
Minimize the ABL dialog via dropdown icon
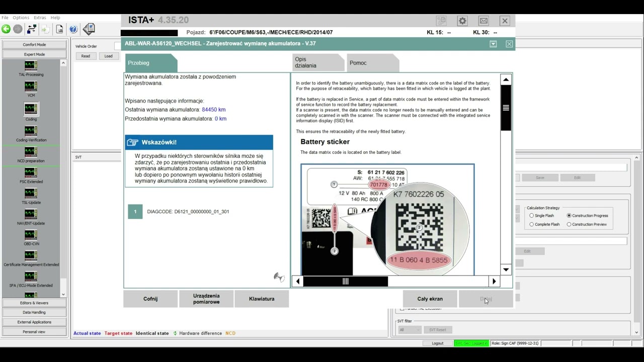click(493, 44)
